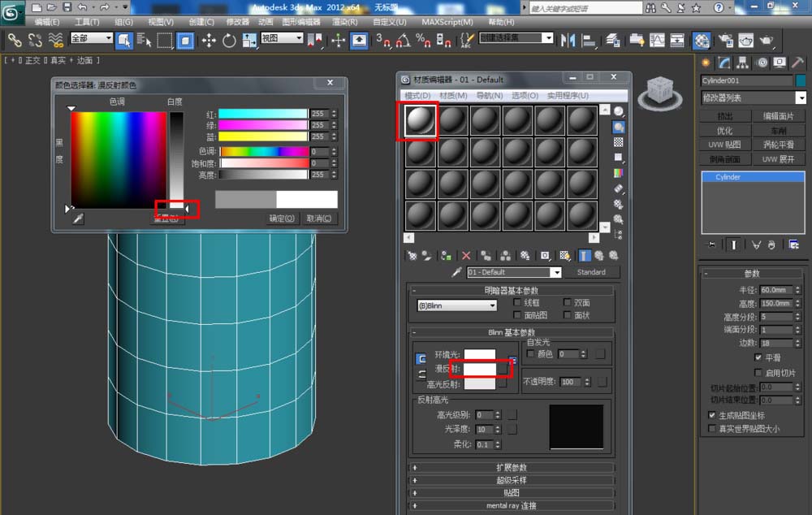Open render teapot icon in main toolbar

tap(766, 41)
